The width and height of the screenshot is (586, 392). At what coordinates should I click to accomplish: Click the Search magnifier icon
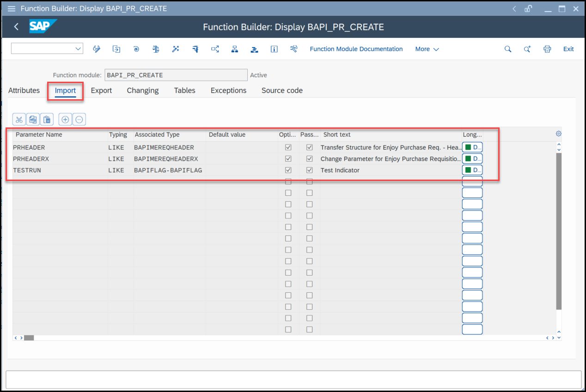508,49
